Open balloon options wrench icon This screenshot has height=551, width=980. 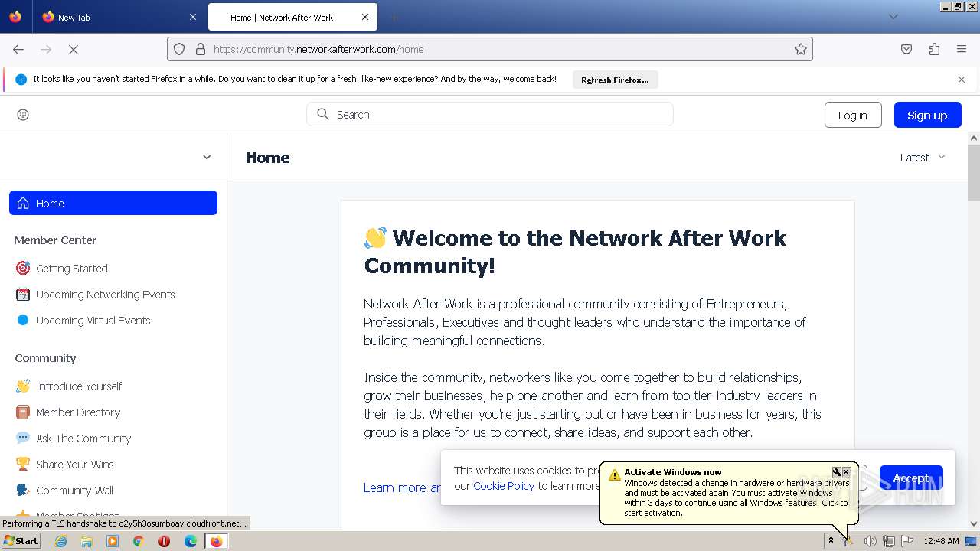(837, 472)
